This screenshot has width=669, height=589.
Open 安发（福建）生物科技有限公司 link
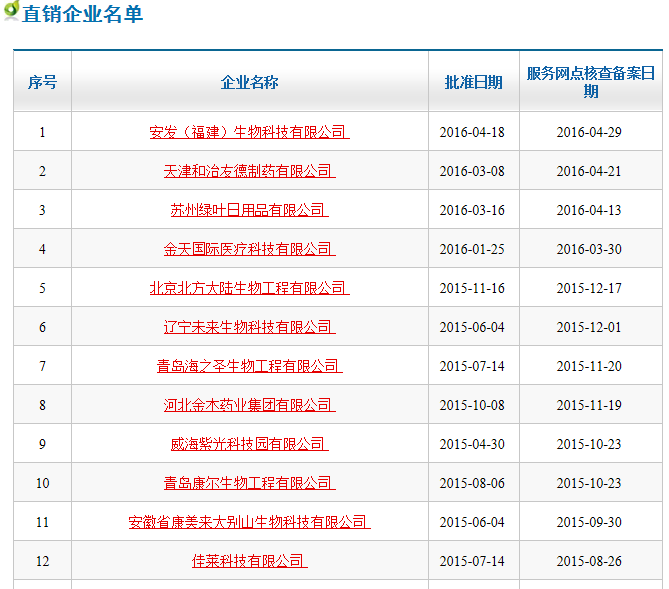(x=250, y=132)
